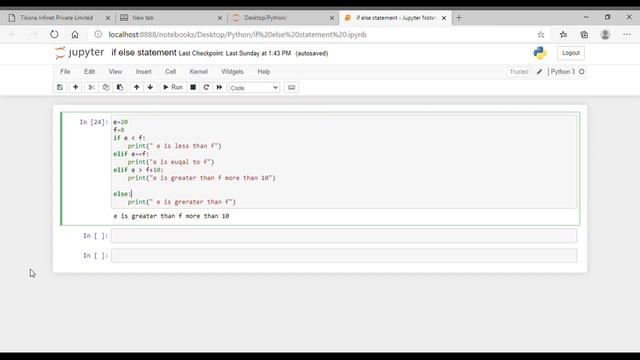Click the Jupyter logo
Screen dimensions: 640x360
pos(80,53)
